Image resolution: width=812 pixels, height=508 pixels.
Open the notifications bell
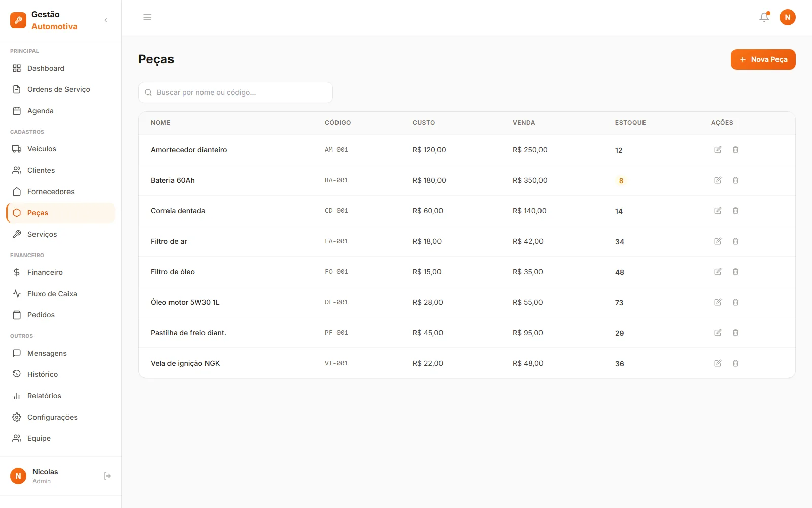tap(764, 17)
